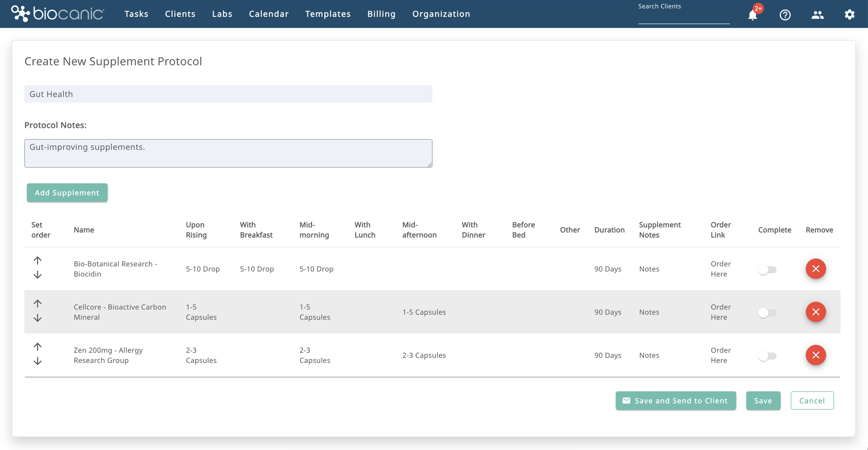Move Zen 200mg supplement down

37,361
